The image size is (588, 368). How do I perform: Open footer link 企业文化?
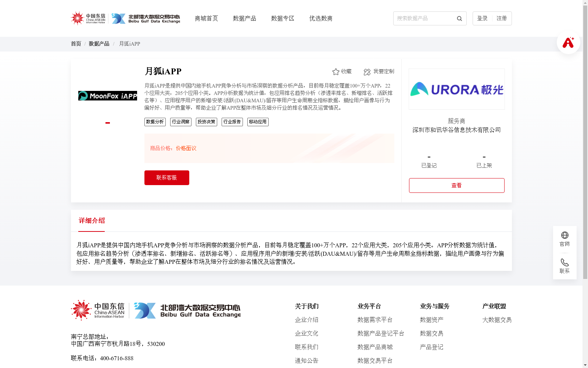pyautogui.click(x=306, y=333)
